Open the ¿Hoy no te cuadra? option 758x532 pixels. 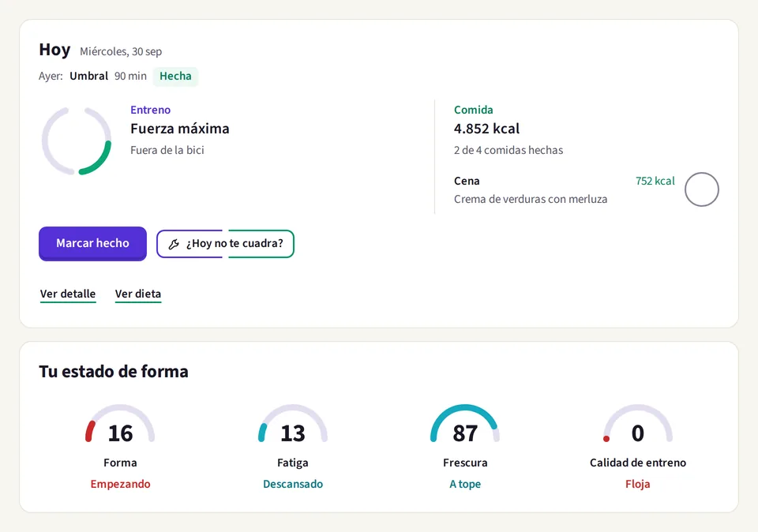pos(225,244)
